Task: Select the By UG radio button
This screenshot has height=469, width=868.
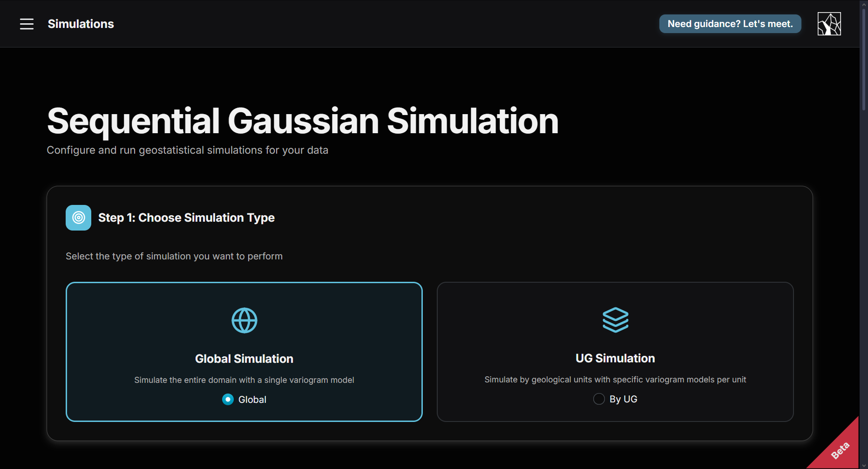Action: (599, 399)
